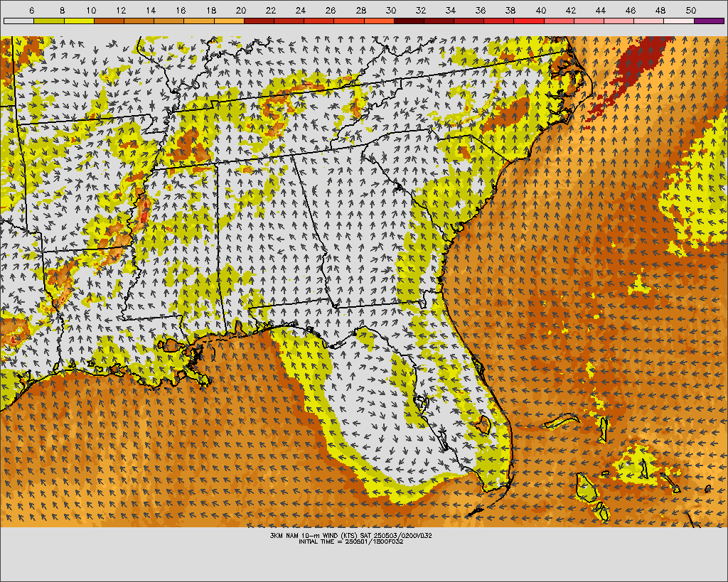Select the legend value "46"

631,11
